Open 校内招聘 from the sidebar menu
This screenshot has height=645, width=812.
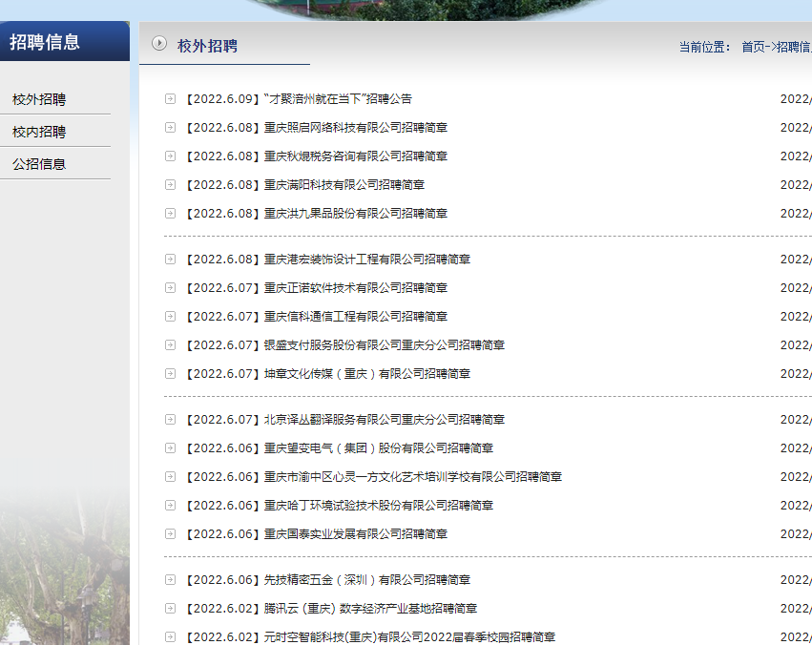pyautogui.click(x=39, y=132)
